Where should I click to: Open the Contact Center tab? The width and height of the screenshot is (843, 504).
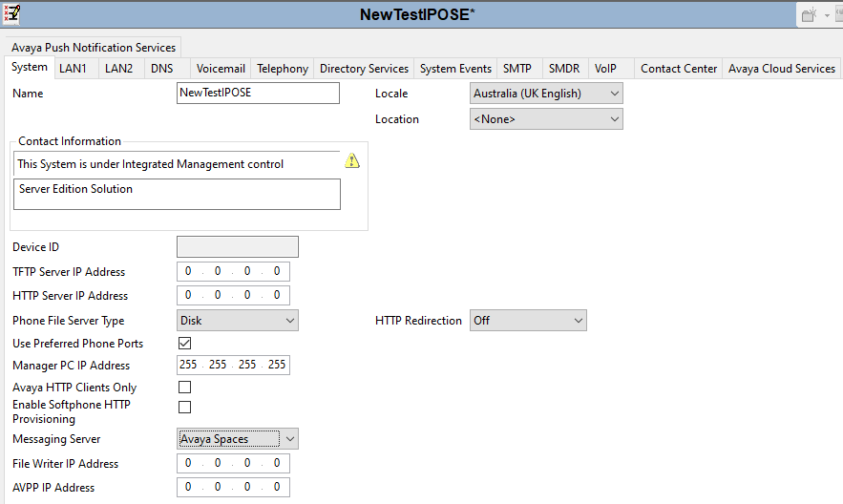point(679,69)
